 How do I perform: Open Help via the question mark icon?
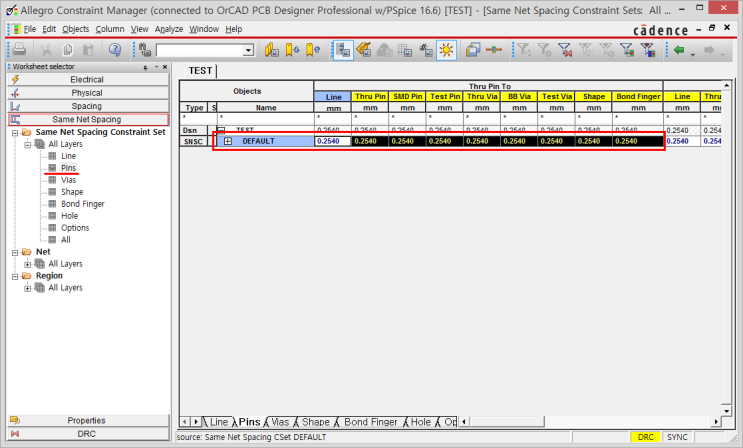coord(115,49)
